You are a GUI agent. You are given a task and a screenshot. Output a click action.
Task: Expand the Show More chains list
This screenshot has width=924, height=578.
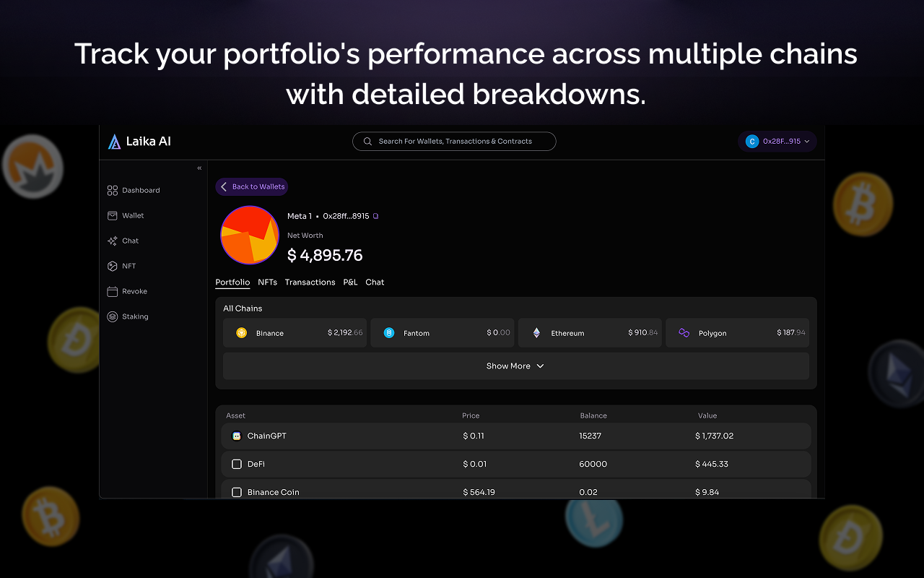point(515,366)
